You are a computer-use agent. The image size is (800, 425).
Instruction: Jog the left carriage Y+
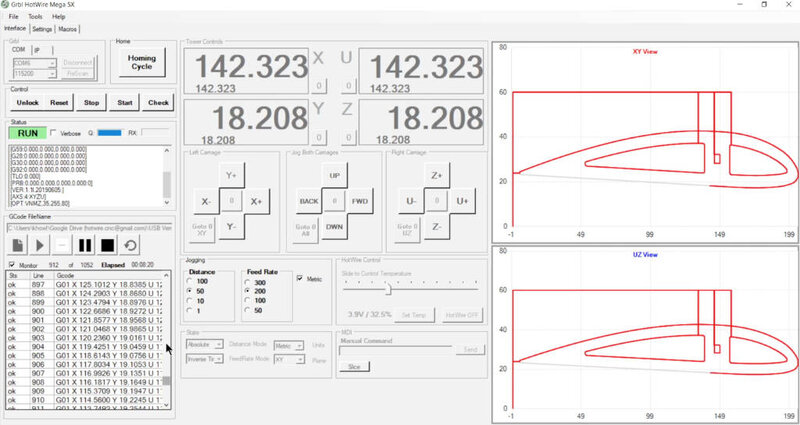pos(231,175)
